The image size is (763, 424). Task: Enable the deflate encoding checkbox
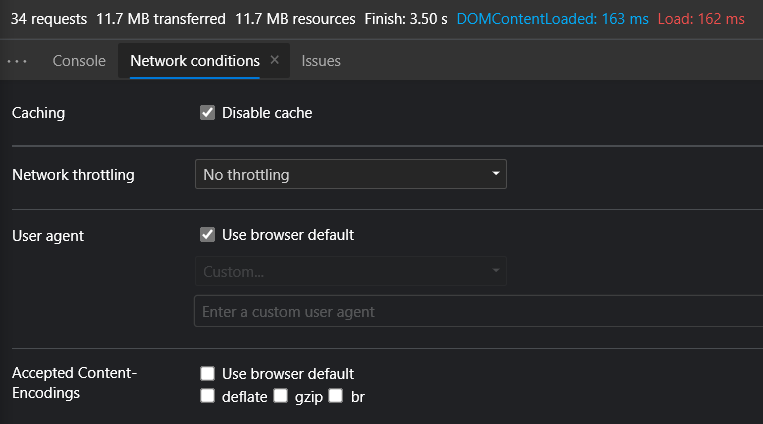click(207, 395)
